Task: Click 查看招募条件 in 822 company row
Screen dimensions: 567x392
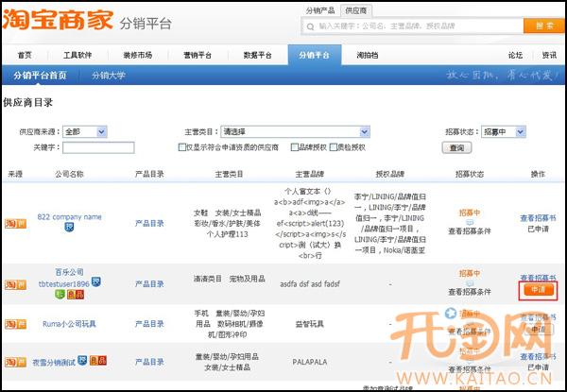Action: click(x=470, y=231)
